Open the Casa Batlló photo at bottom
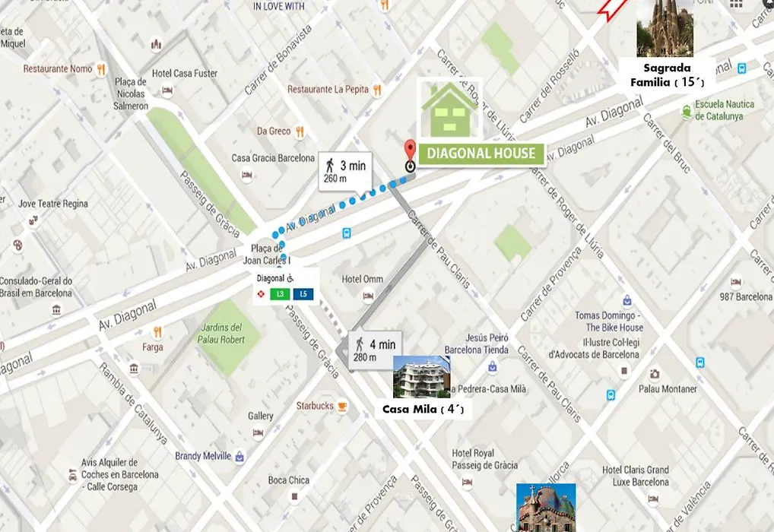Viewport: 774px width, 532px height. [x=545, y=508]
